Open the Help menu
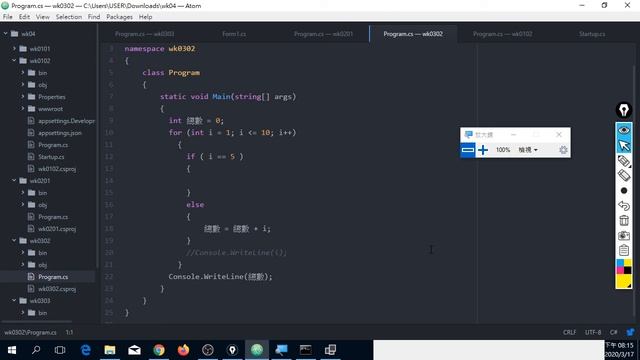 pos(145,17)
